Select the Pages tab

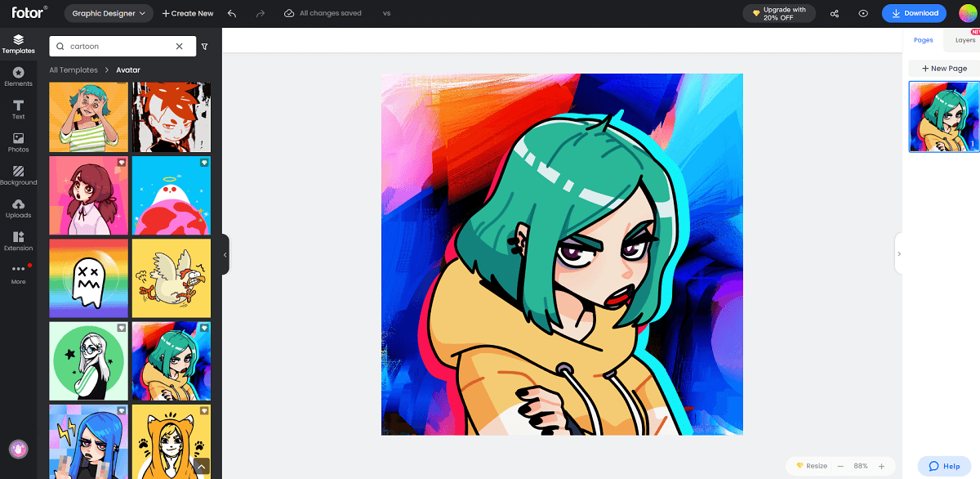[x=924, y=39]
